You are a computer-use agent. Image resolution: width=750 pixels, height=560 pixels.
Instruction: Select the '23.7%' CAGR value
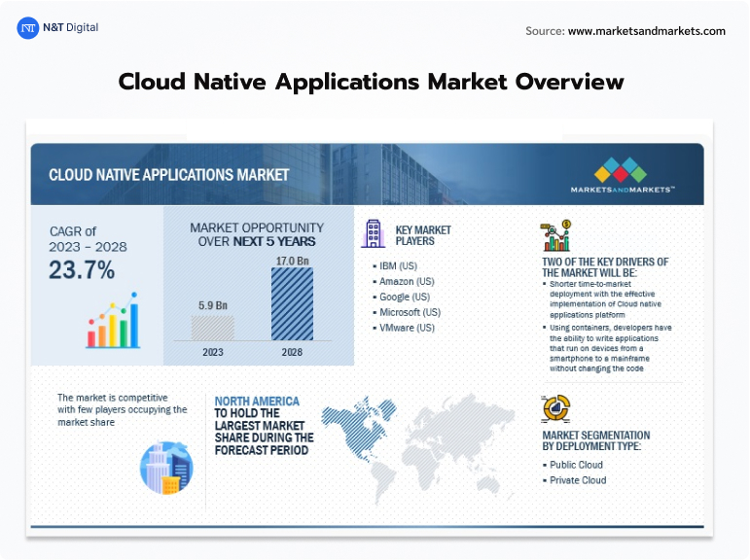(82, 269)
